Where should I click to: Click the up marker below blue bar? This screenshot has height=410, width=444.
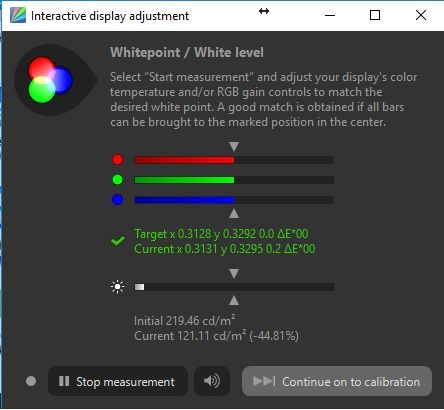click(x=234, y=213)
